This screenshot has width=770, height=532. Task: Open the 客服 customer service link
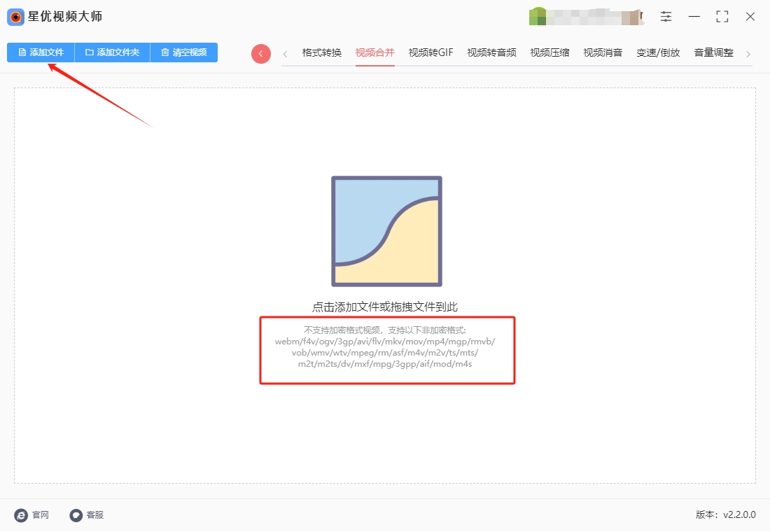[x=86, y=514]
